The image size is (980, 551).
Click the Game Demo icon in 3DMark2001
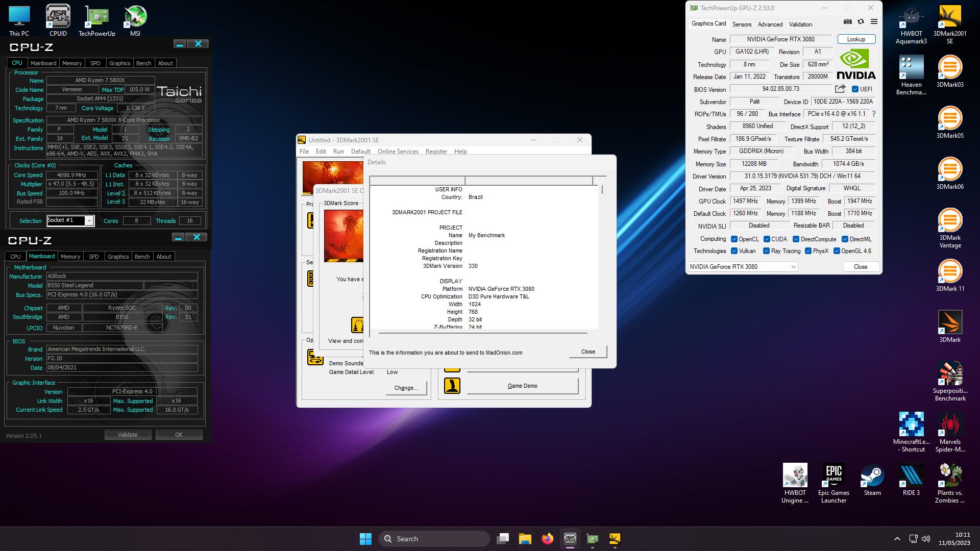(452, 386)
